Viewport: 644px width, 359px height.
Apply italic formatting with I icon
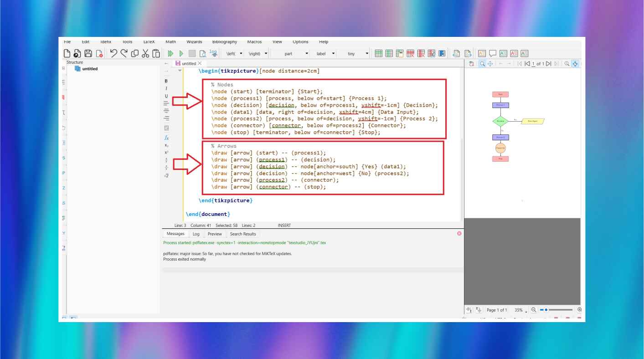coord(166,88)
